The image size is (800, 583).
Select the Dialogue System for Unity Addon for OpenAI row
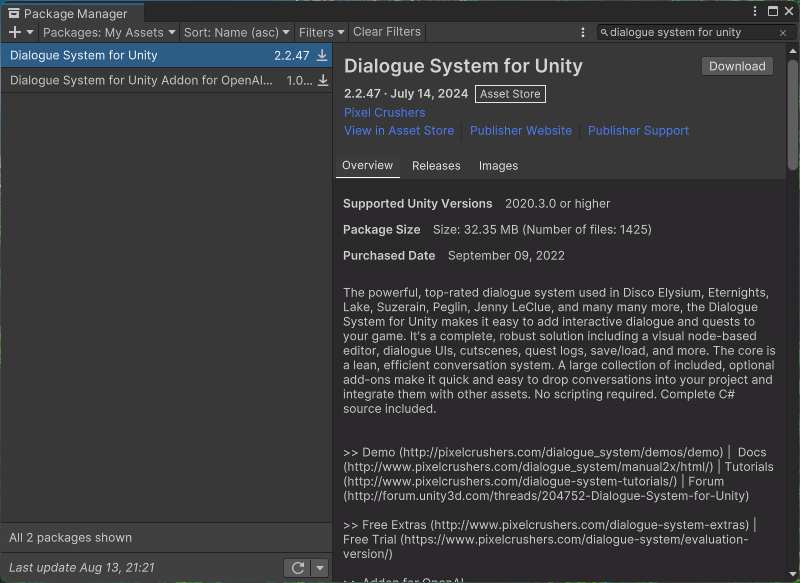(166, 81)
